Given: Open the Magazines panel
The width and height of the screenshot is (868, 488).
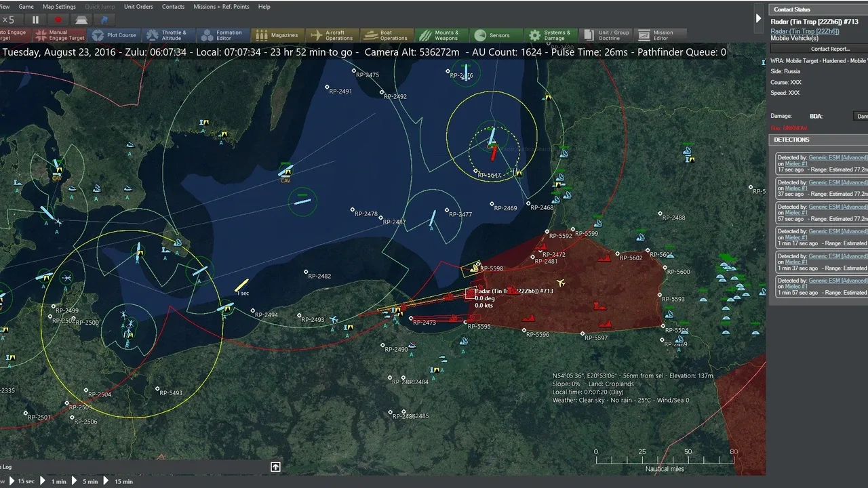Looking at the screenshot, I should (277, 35).
